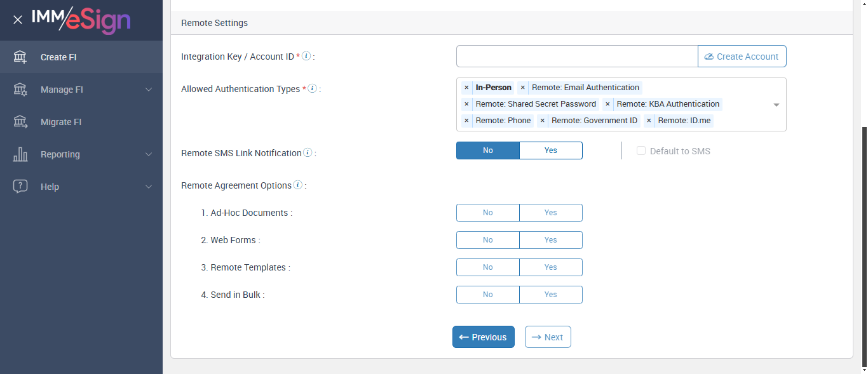Screen dimensions: 868x374
Task: Set Web Forms option to No
Action: coord(487,240)
